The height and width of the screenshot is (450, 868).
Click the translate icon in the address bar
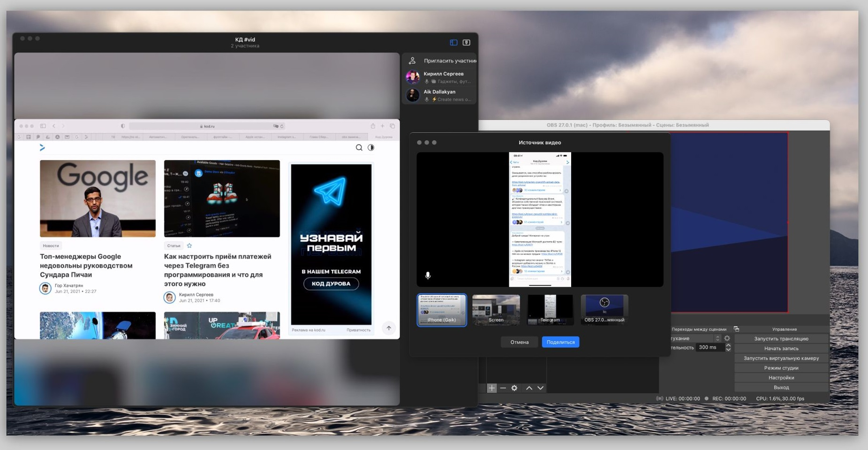[x=276, y=126]
